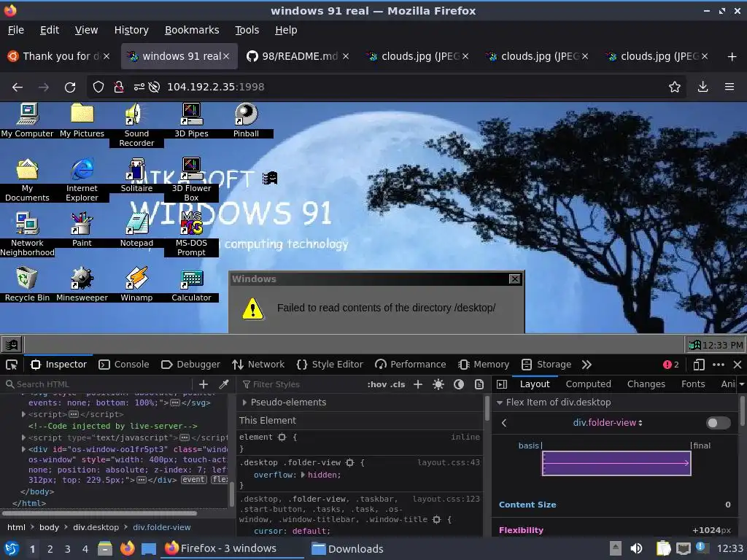Switch to 98/README.md browser tab
Image resolution: width=747 pixels, height=560 pixels.
pos(298,56)
